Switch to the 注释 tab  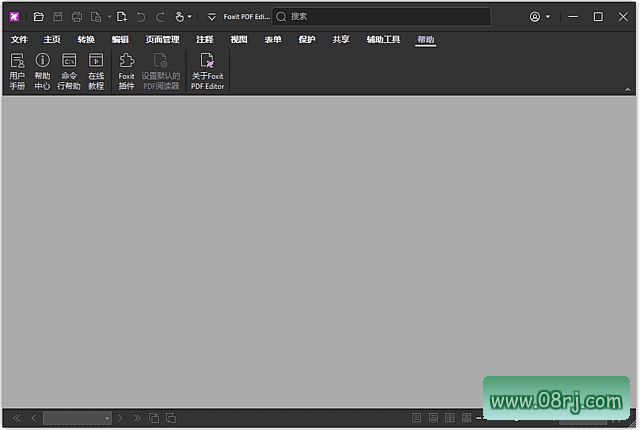click(205, 39)
